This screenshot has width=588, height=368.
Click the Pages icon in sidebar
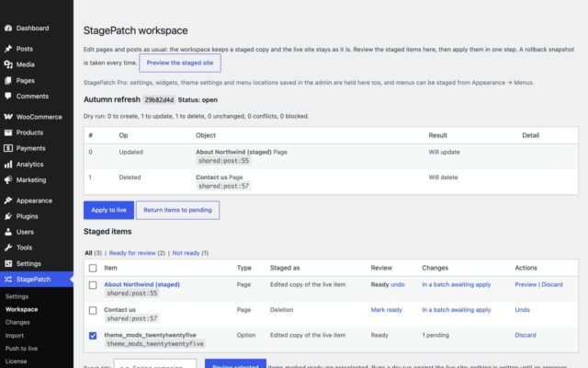tap(8, 80)
